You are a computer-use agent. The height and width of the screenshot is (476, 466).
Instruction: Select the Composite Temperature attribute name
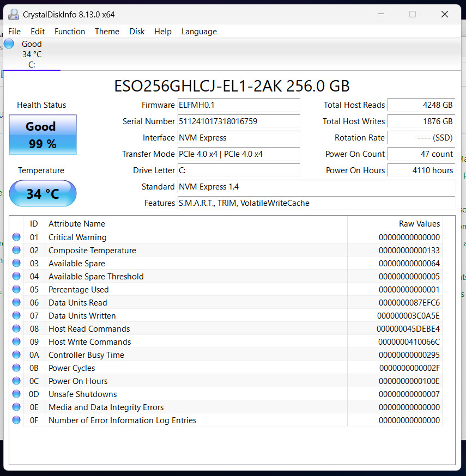(x=92, y=251)
